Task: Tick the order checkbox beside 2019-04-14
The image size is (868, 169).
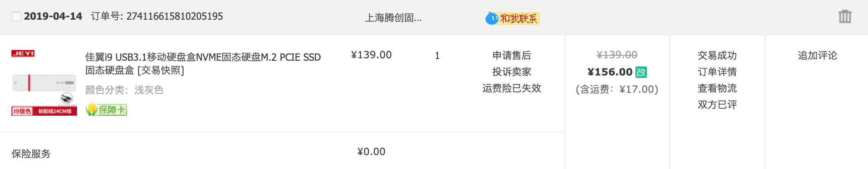Action: coord(16,16)
